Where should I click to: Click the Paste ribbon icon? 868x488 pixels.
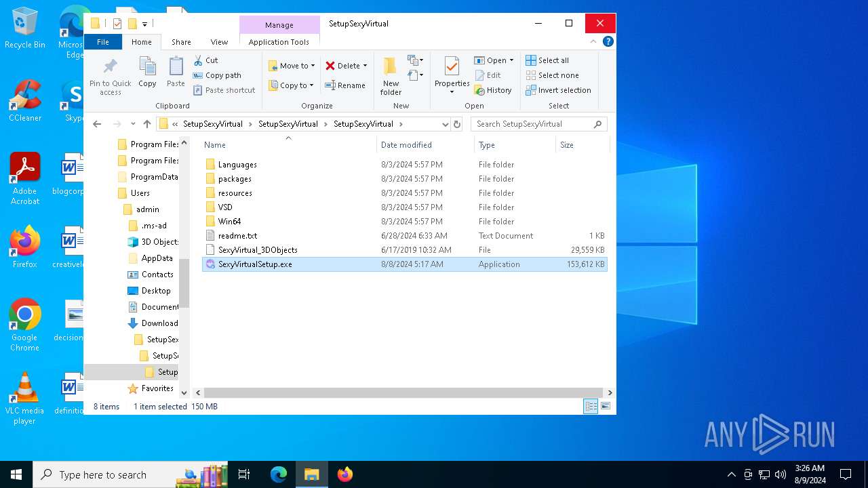point(176,73)
